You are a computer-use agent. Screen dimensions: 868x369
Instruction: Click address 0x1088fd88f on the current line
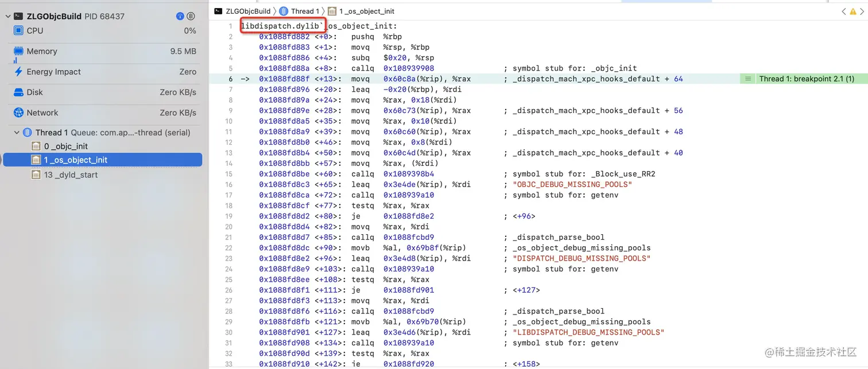pos(284,79)
